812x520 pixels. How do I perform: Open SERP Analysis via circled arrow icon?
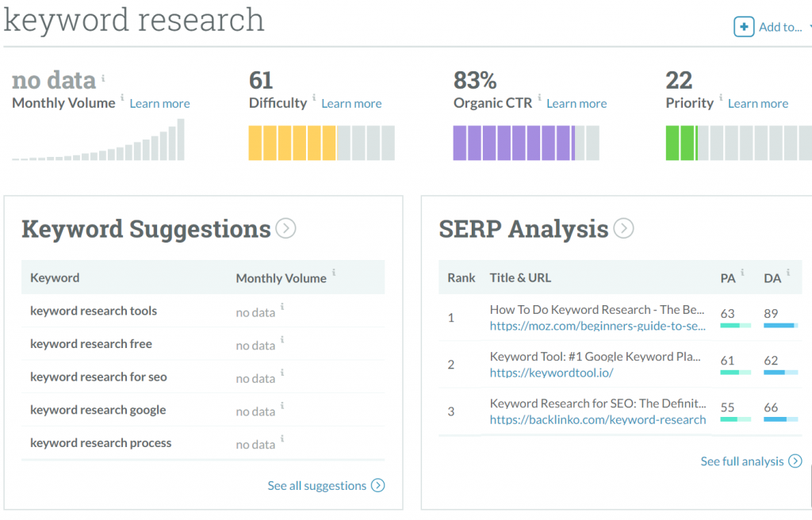(624, 229)
